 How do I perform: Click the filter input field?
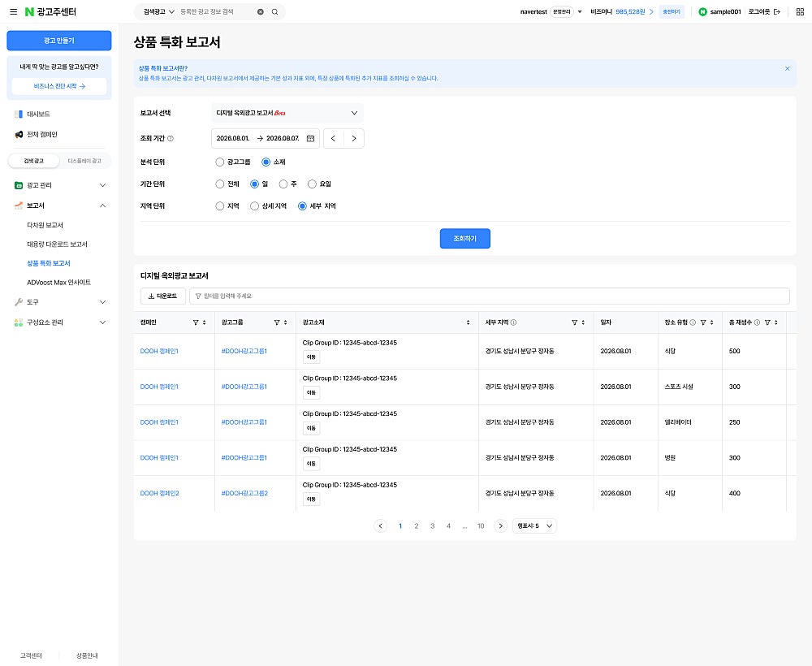490,296
